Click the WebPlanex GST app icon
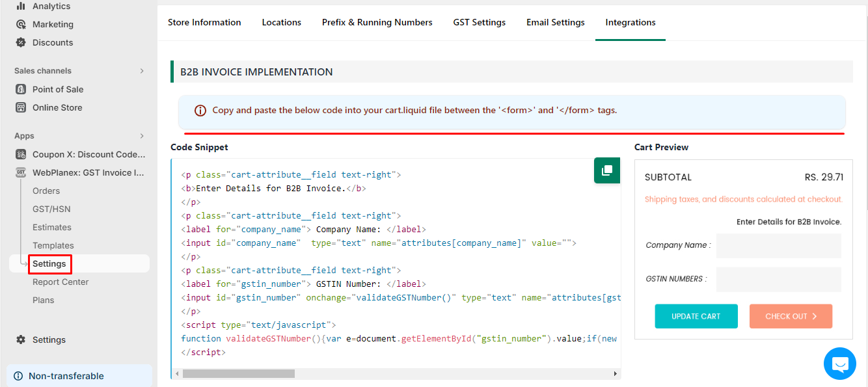The height and width of the screenshot is (387, 868). (21, 172)
